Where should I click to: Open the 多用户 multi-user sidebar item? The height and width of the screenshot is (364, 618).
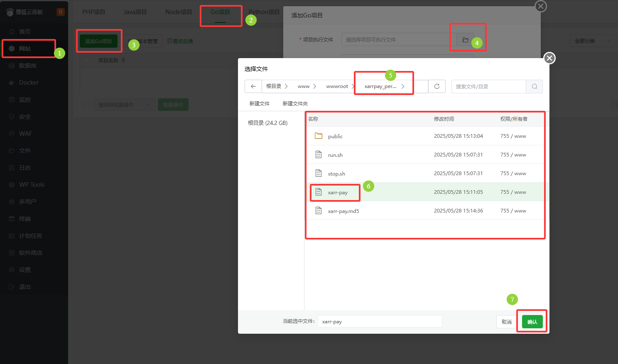[x=27, y=202]
